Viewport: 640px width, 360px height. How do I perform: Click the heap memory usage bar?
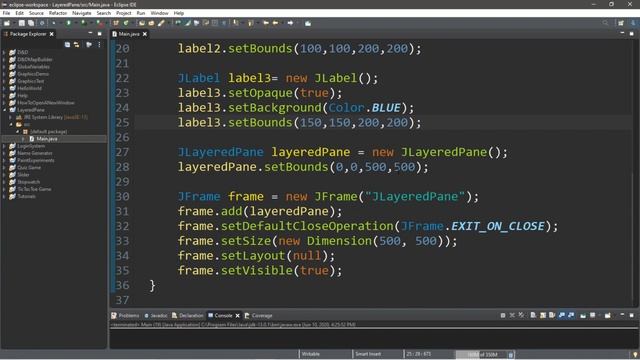coord(481,354)
